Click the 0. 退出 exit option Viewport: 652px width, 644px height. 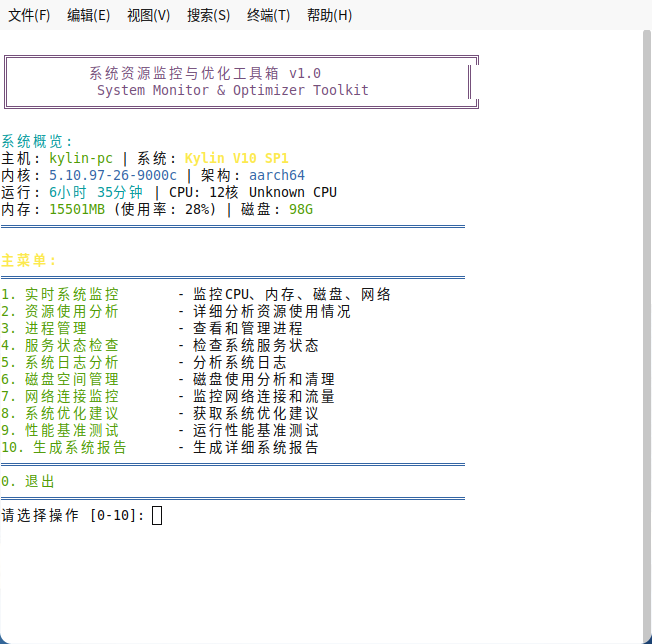tap(28, 481)
